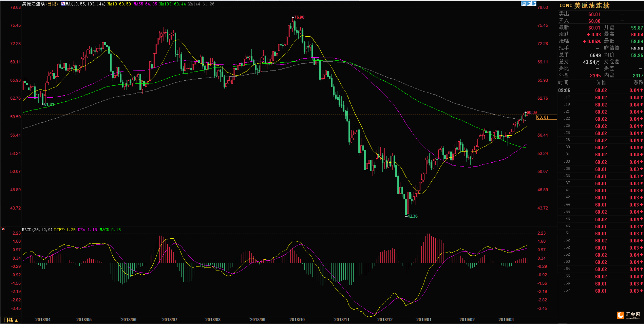Click the 汇金网 logo icon
This screenshot has height=324, width=644.
click(x=620, y=315)
